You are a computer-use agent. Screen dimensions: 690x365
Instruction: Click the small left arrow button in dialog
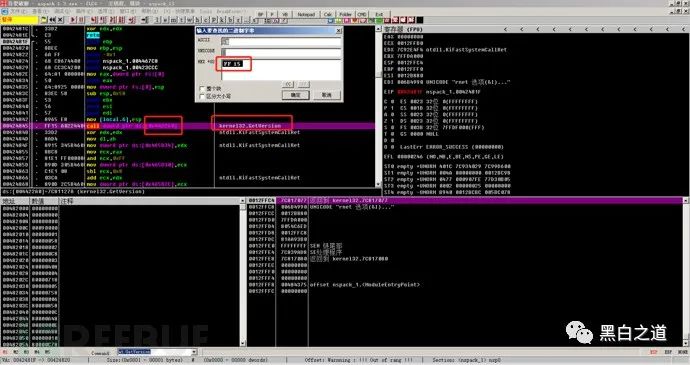[288, 84]
